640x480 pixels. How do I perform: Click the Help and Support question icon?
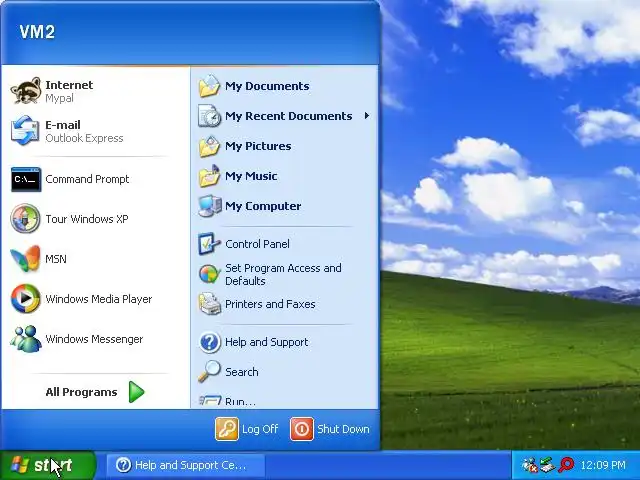(209, 342)
